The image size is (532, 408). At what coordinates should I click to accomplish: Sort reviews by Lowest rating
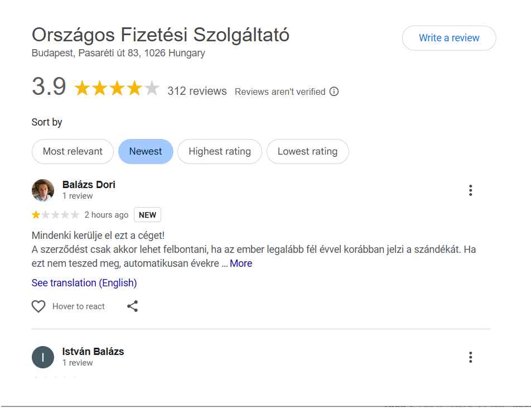tap(307, 151)
